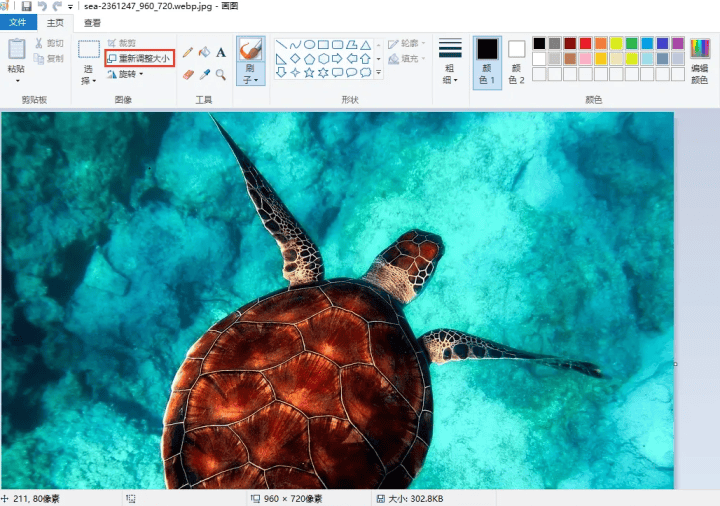This screenshot has width=720, height=506.
Task: Click the Undo arrow in the quick access toolbar
Action: [42, 6]
